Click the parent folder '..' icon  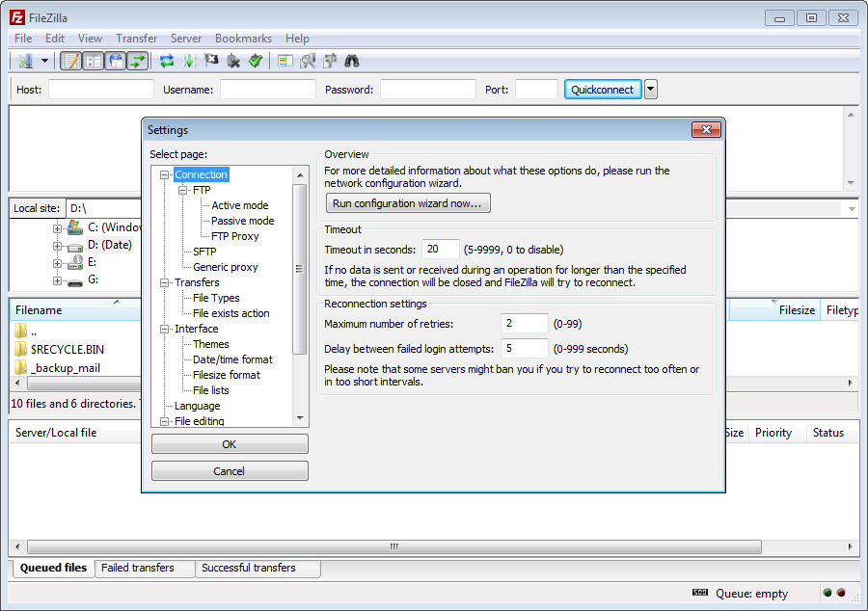pyautogui.click(x=20, y=331)
